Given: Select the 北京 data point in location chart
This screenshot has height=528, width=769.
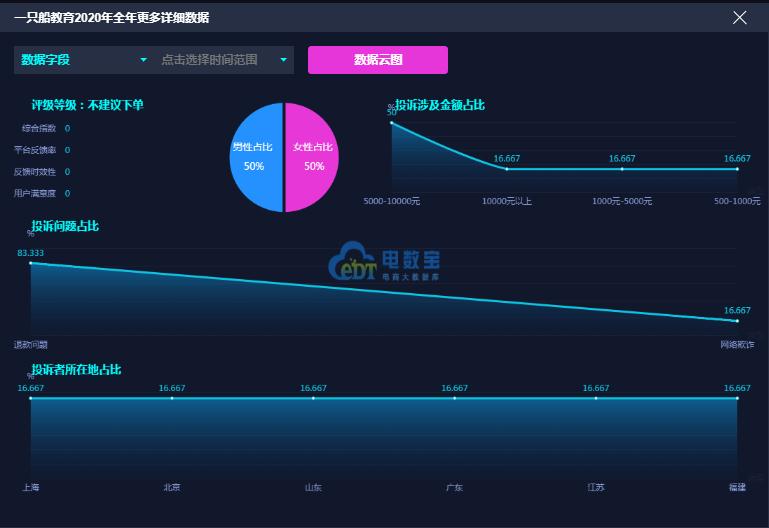Looking at the screenshot, I should coord(172,398).
